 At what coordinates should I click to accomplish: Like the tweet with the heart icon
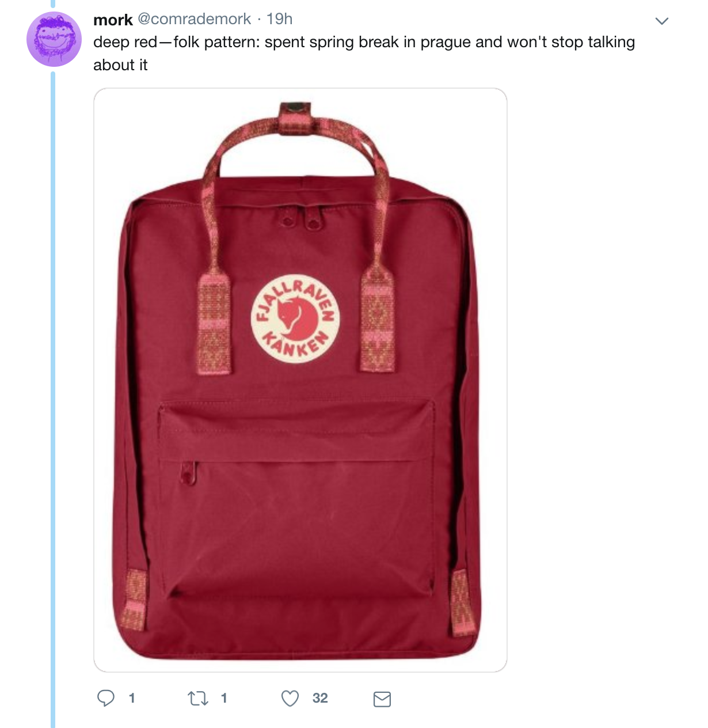290,699
